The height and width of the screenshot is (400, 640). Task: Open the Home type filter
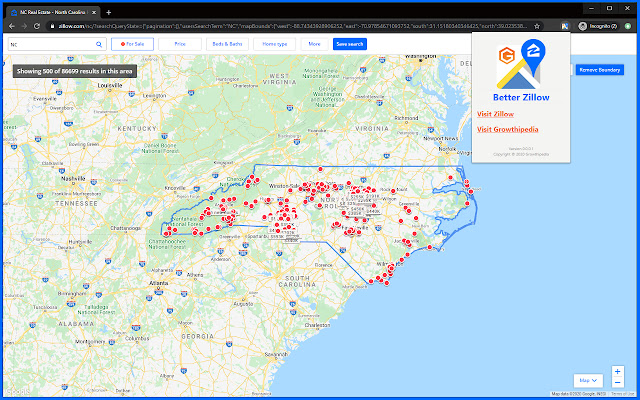275,44
